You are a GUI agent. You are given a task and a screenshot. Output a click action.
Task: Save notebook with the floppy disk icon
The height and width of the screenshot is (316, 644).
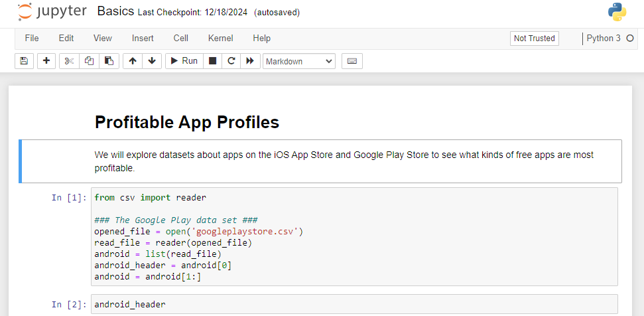tap(24, 61)
